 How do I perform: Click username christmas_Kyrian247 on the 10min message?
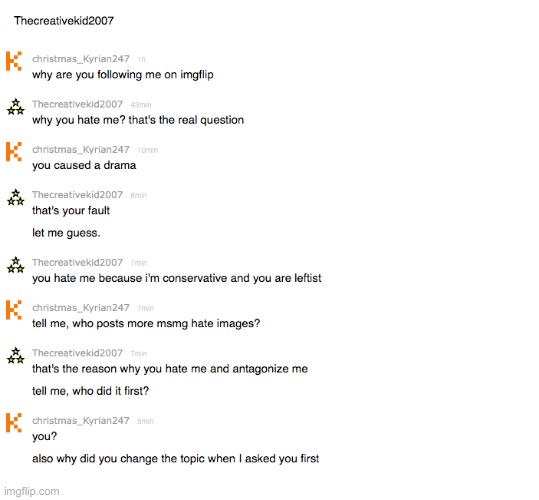pos(81,149)
